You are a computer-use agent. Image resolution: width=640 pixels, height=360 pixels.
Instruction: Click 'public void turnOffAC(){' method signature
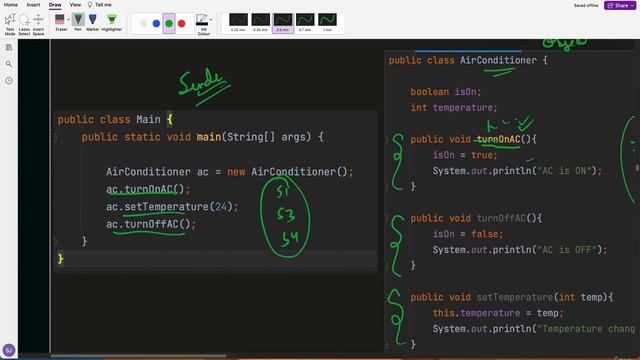point(476,218)
